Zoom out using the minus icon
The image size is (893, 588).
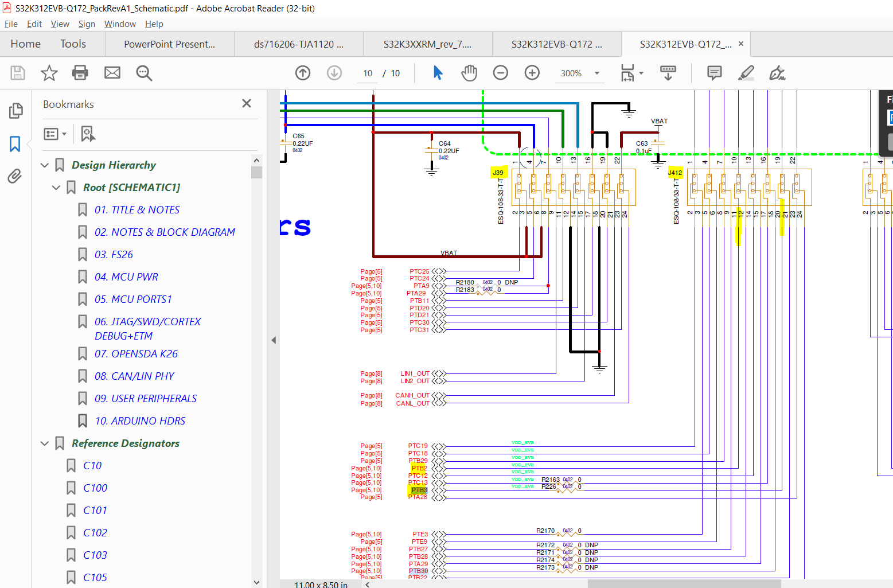(500, 73)
